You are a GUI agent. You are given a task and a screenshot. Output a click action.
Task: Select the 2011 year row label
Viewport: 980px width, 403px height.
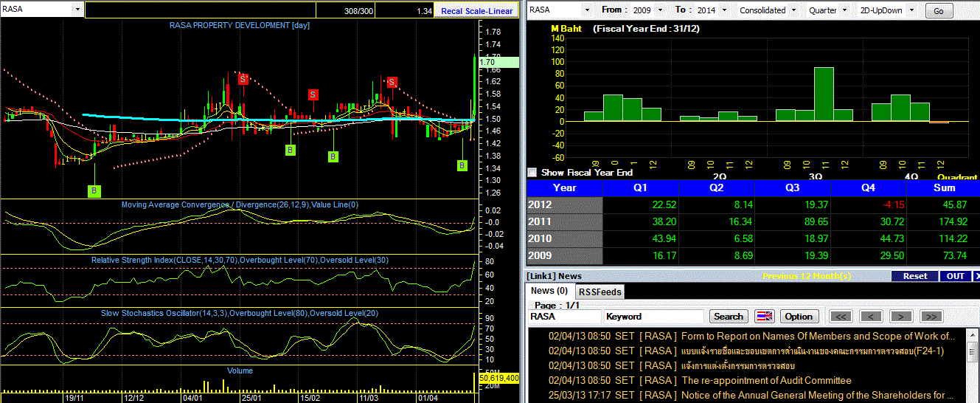coord(565,221)
